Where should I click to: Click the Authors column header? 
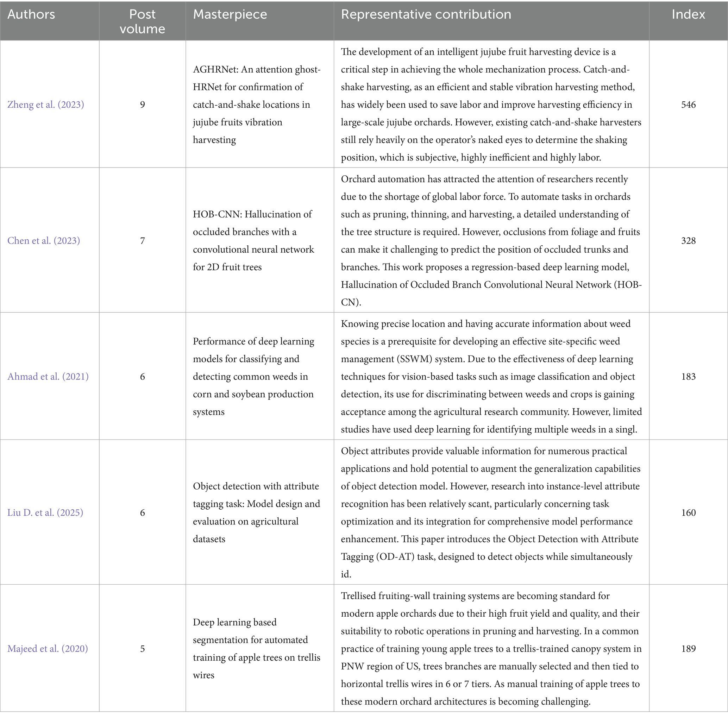point(31,14)
